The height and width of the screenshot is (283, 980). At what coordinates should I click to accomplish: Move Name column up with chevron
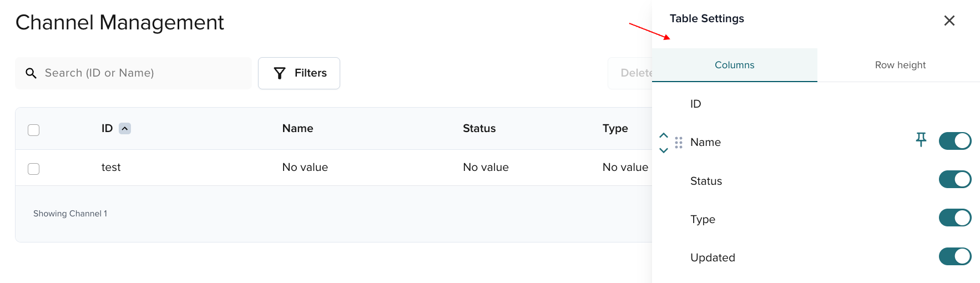click(663, 135)
